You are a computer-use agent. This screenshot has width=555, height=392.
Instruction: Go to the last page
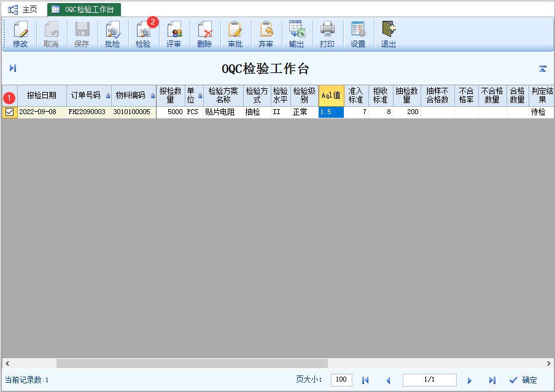tap(492, 380)
